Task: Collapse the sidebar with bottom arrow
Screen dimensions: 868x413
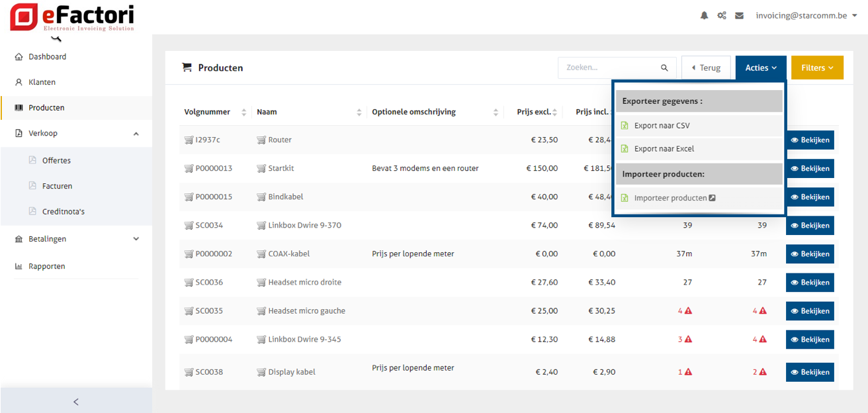Action: (76, 401)
